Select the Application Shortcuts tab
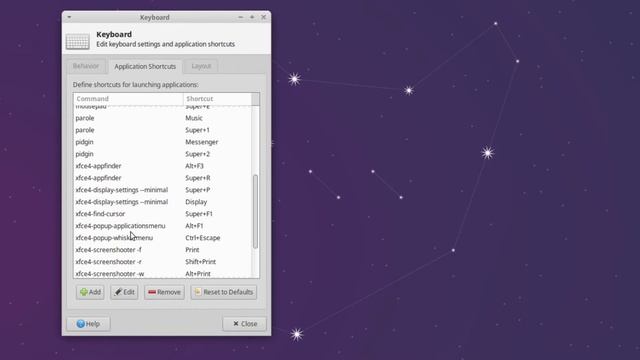Image resolution: width=640 pixels, height=360 pixels. (145, 66)
